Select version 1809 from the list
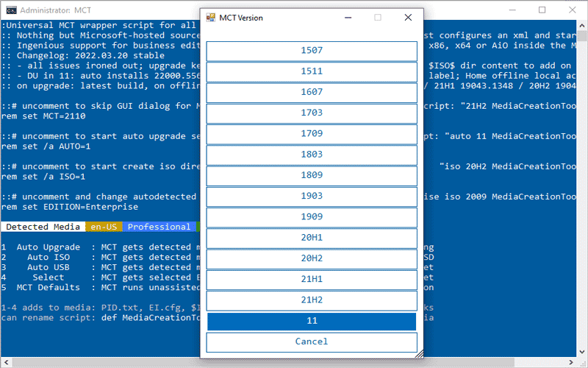588x368 pixels. point(312,175)
